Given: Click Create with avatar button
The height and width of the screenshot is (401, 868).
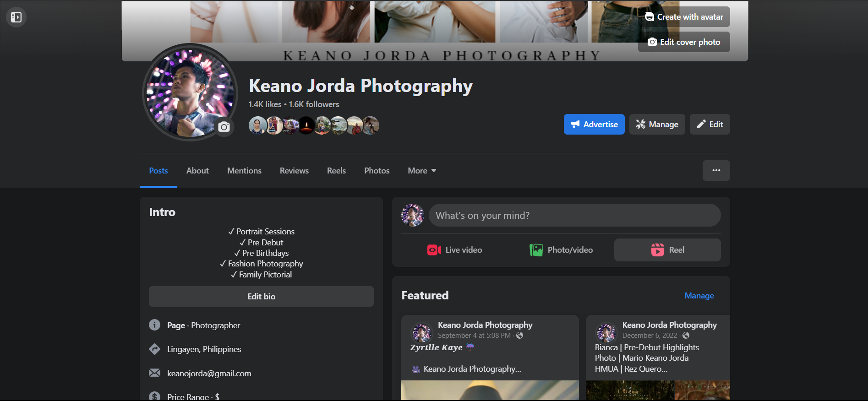Looking at the screenshot, I should pyautogui.click(x=684, y=17).
